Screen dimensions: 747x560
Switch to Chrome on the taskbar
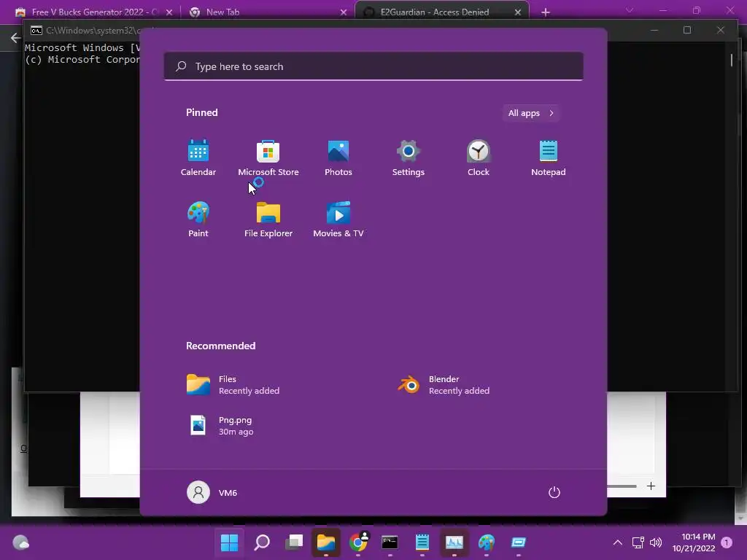[358, 542]
